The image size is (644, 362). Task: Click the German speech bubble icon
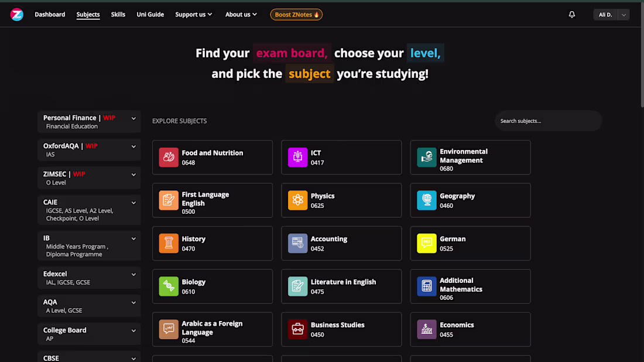coord(426,243)
